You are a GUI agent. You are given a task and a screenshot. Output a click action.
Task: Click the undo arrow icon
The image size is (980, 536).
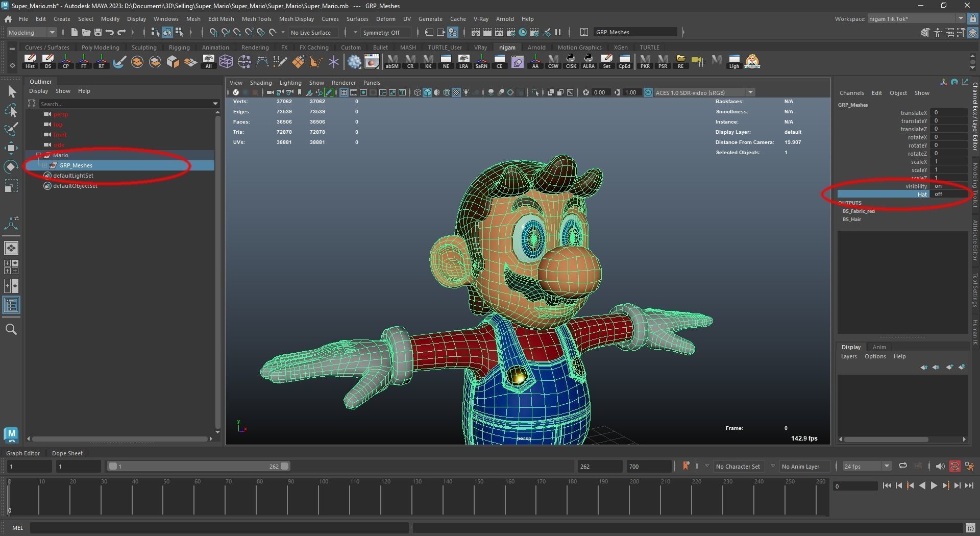[110, 32]
